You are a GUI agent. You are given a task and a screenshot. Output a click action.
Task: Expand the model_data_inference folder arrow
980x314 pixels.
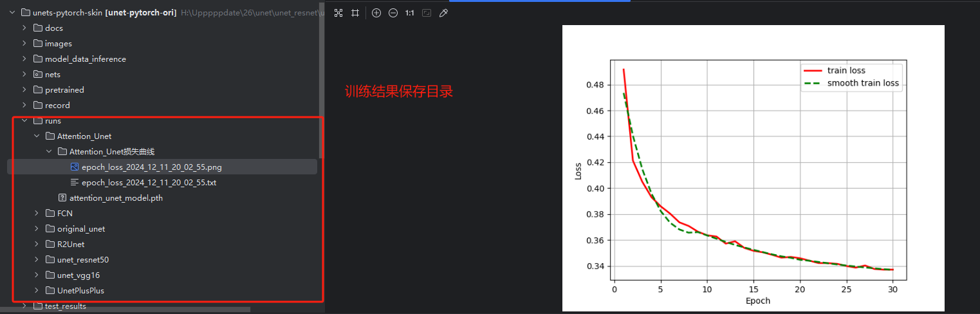(x=24, y=59)
